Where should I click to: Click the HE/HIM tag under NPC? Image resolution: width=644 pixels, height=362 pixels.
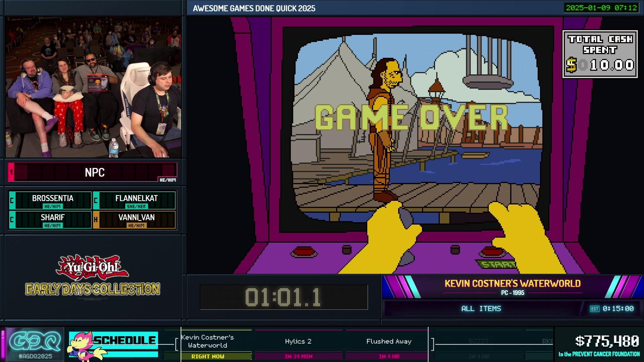click(x=168, y=180)
